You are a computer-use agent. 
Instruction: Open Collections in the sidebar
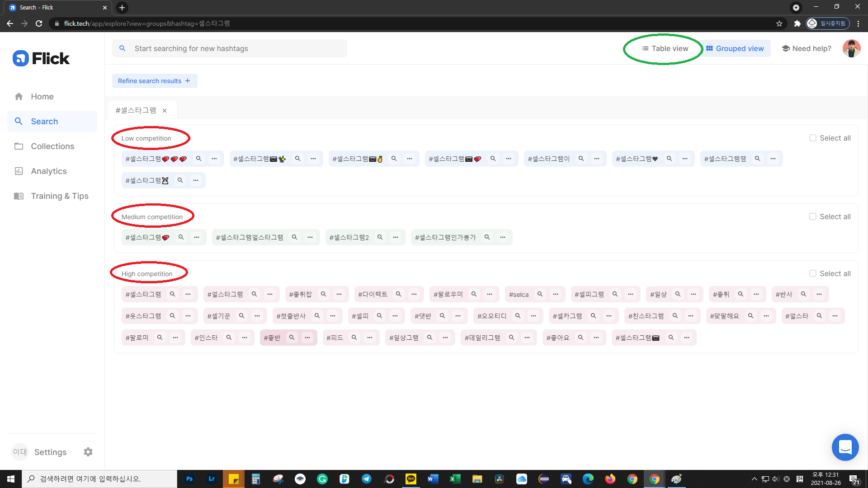pyautogui.click(x=52, y=146)
